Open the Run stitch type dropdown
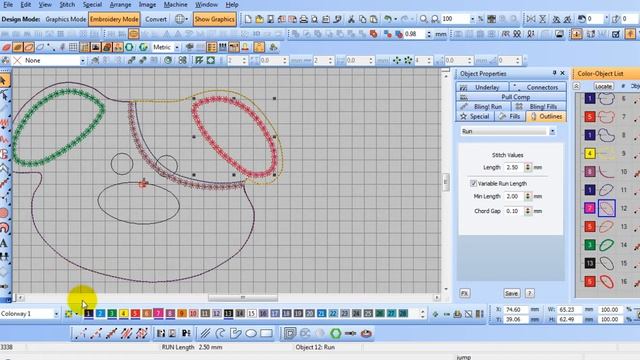640x360 pixels. pyautogui.click(x=552, y=131)
